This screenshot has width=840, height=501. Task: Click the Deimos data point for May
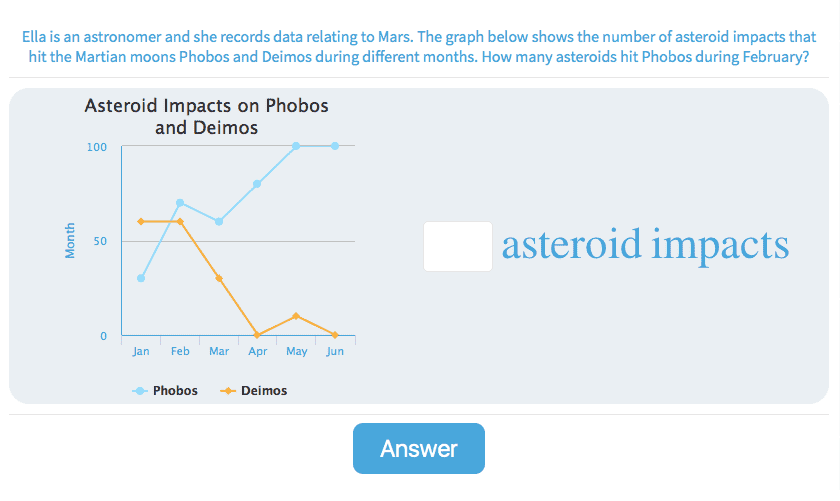(x=296, y=316)
